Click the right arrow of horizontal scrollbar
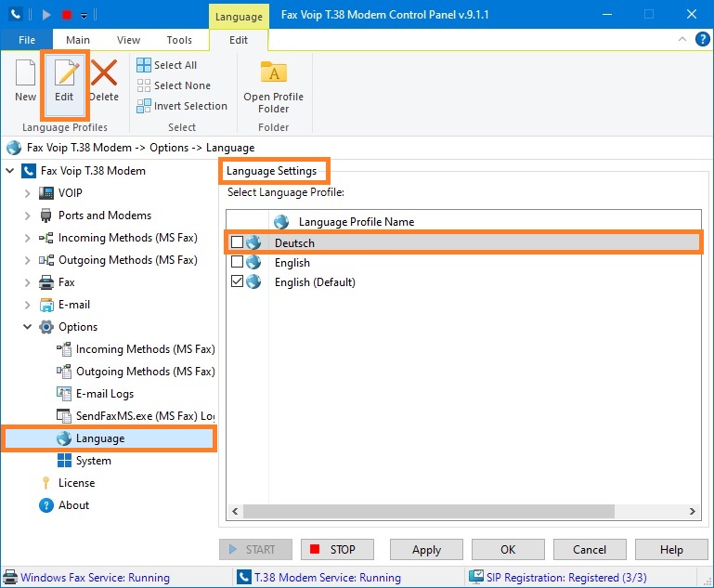Viewport: 714px width, 588px height. point(693,512)
